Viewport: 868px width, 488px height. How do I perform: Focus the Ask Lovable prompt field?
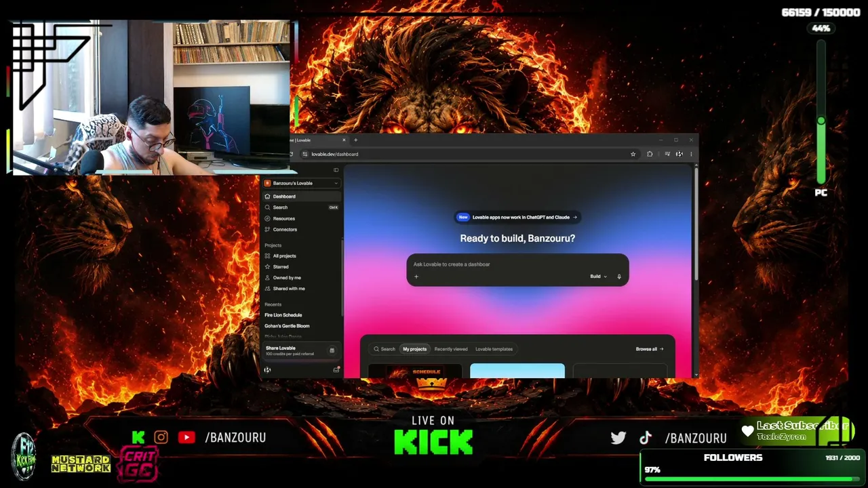click(517, 264)
